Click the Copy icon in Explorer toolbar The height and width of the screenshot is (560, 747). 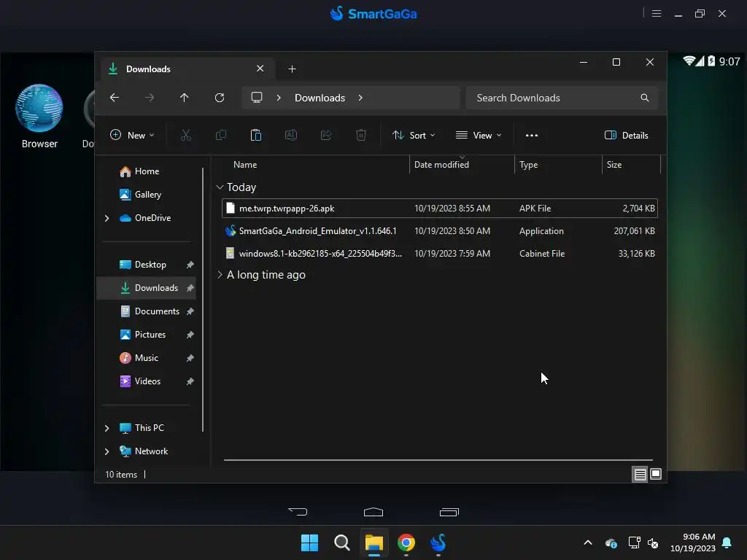pyautogui.click(x=221, y=135)
